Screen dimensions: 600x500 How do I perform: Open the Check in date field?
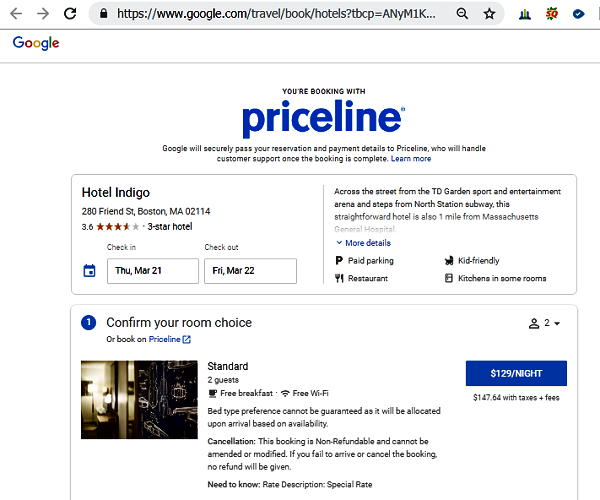click(x=152, y=271)
